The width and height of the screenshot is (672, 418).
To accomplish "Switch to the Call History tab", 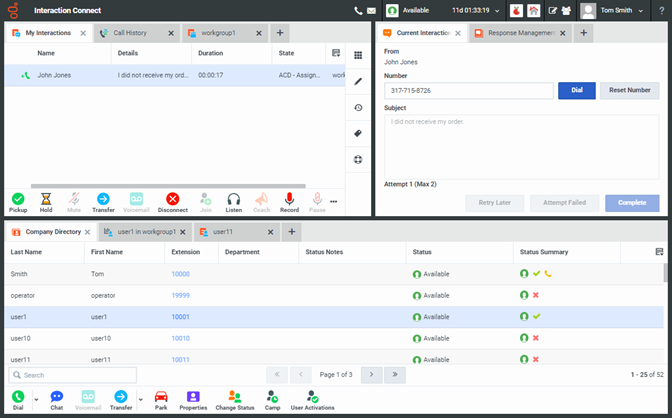I will (132, 33).
